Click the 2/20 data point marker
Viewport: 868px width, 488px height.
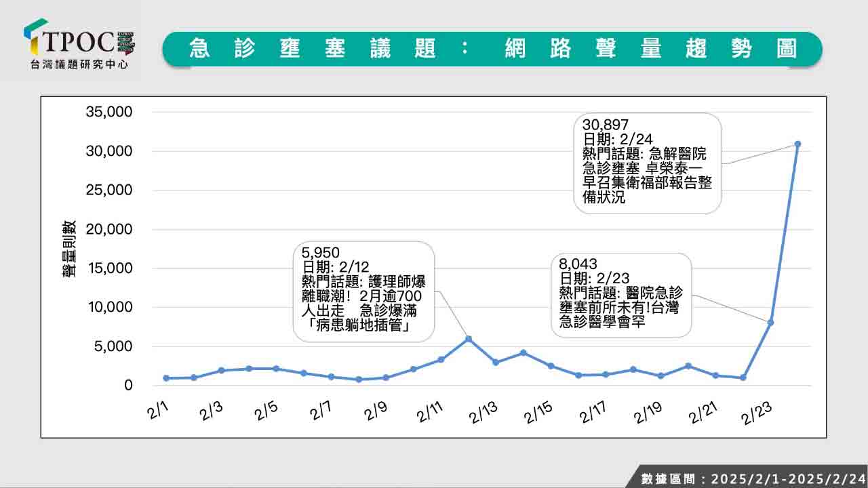point(688,366)
